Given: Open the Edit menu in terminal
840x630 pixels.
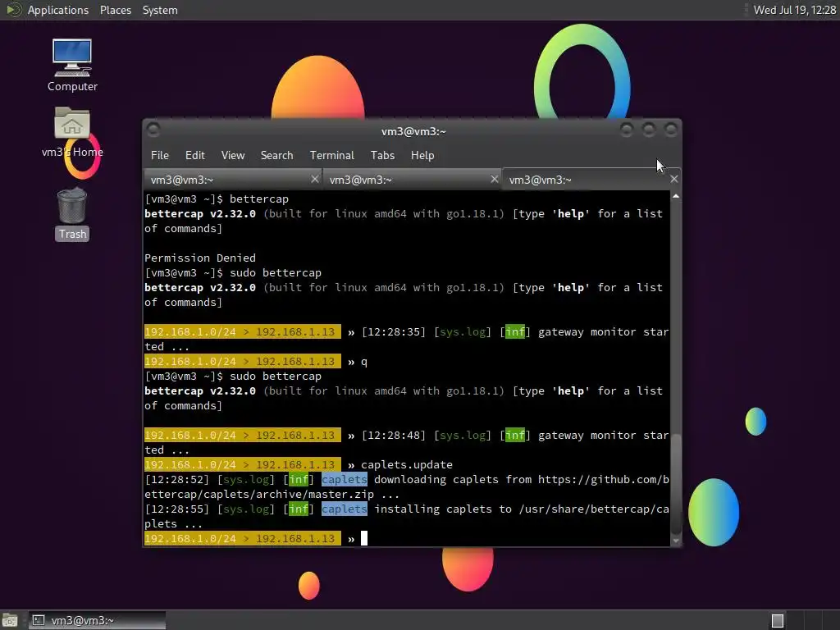Looking at the screenshot, I should [x=195, y=155].
